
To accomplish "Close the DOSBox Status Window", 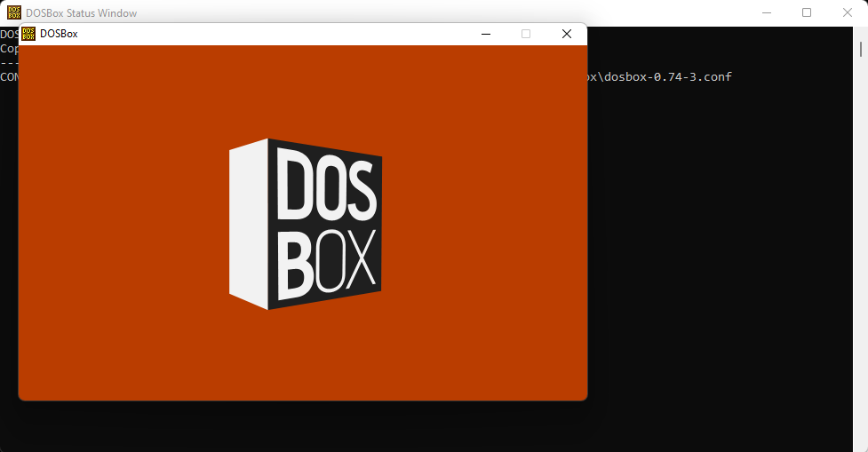I will (847, 12).
